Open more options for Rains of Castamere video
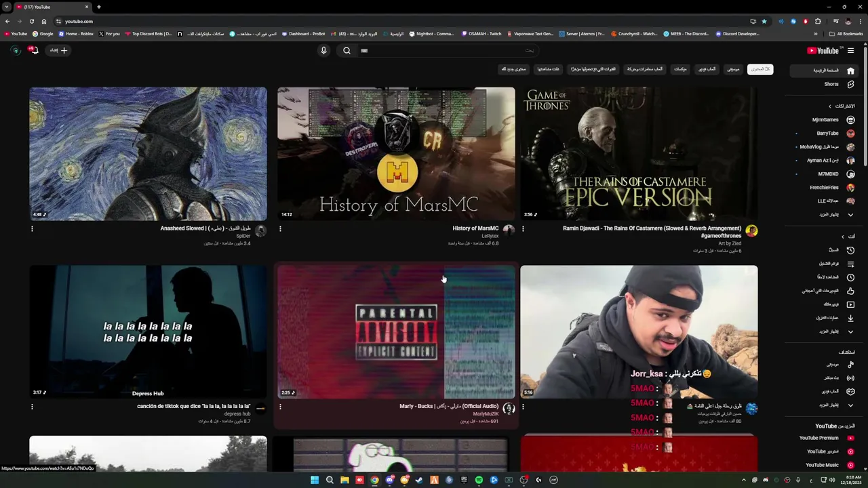Screen dimensions: 868x488 pos(523,228)
